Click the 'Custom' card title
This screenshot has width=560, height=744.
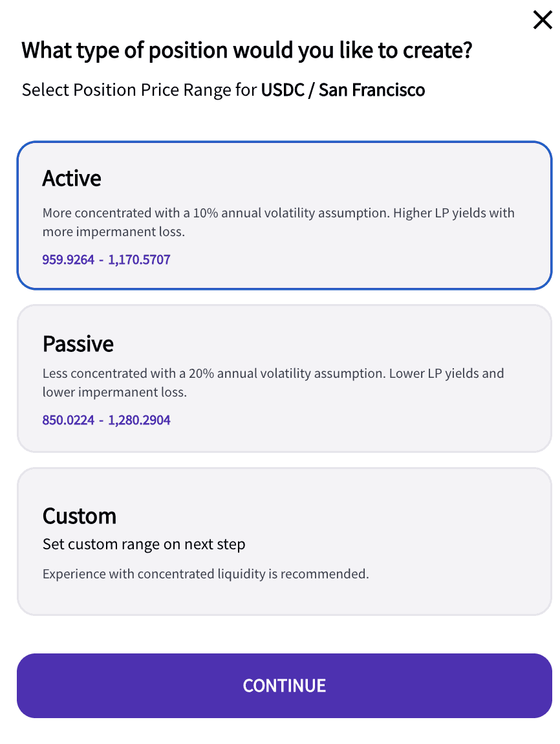pos(79,516)
